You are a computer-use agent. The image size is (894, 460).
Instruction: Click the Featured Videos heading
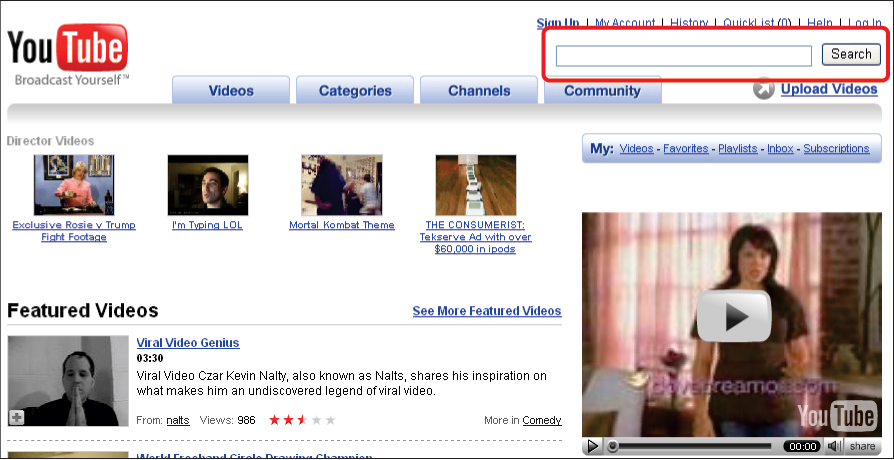(x=83, y=311)
